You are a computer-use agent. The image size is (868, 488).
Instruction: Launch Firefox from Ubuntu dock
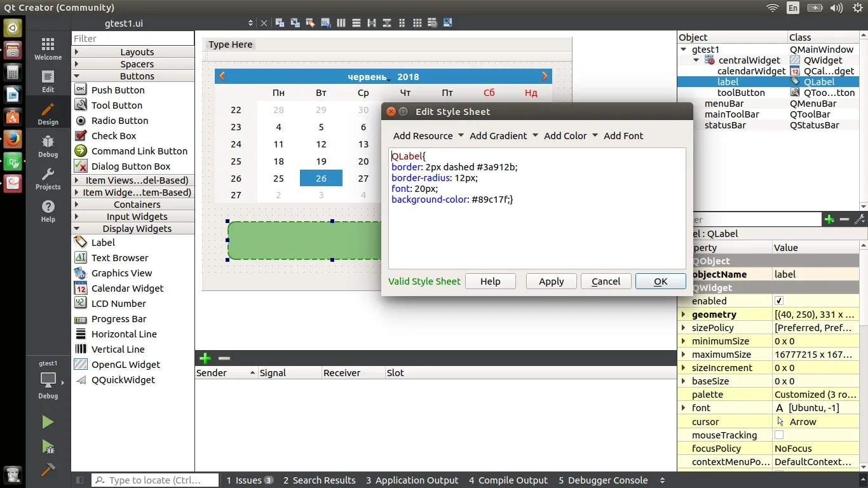click(x=13, y=139)
